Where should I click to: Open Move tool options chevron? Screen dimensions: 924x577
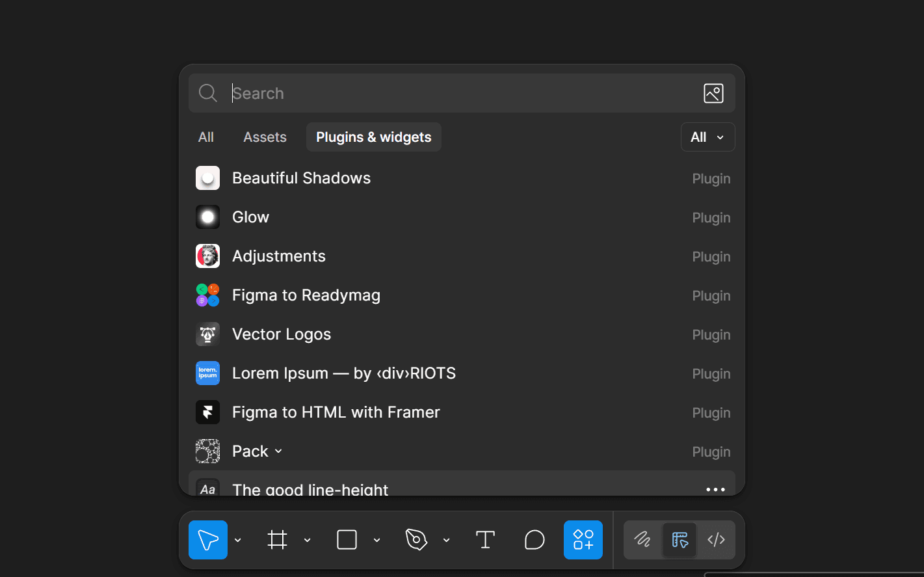tap(238, 540)
